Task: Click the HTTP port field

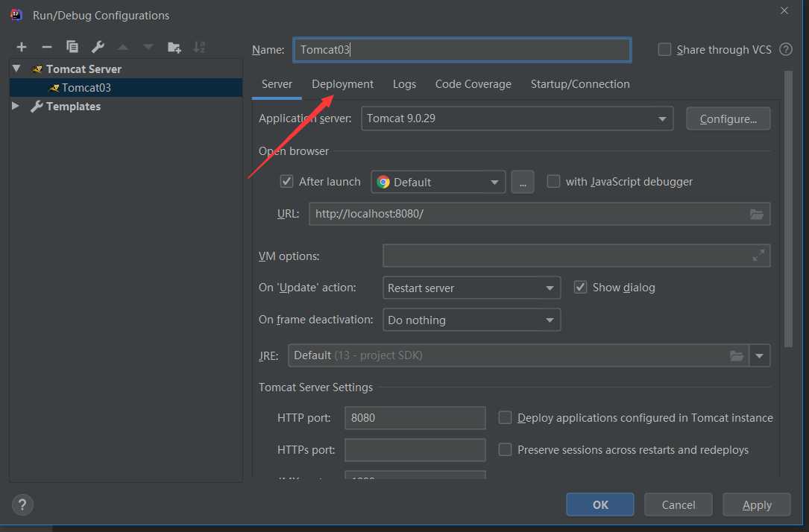Action: pyautogui.click(x=415, y=417)
